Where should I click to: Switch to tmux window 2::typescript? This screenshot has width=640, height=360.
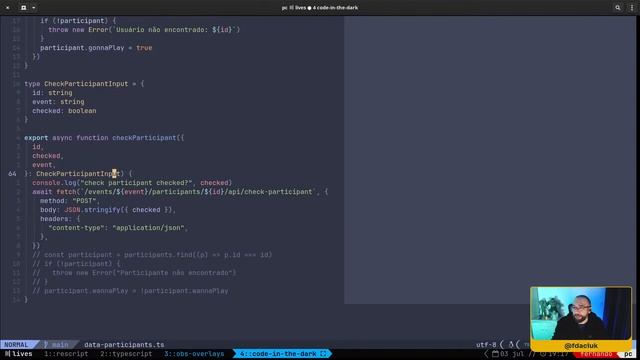[x=126, y=353]
